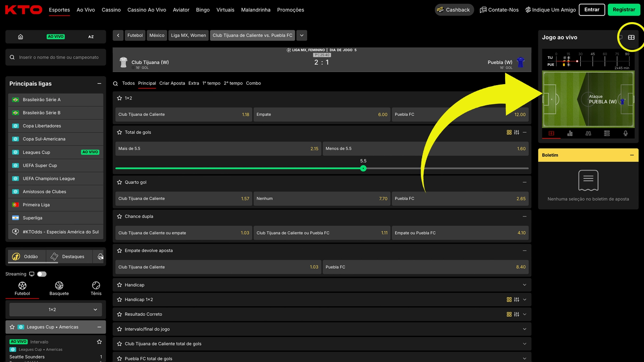Open the streaming screen icon in Jogo ao vivo header
This screenshot has width=644, height=362.
coord(621,37)
